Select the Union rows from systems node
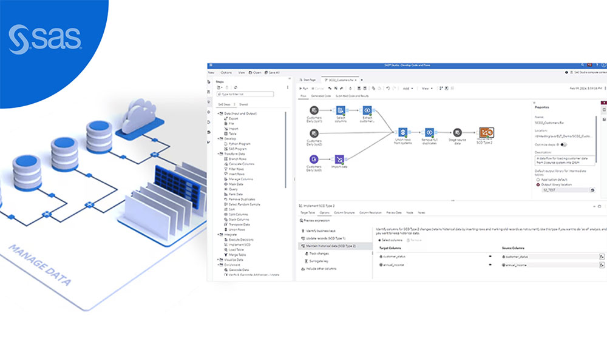Viewport: 607px width, 364px height. coord(402,132)
